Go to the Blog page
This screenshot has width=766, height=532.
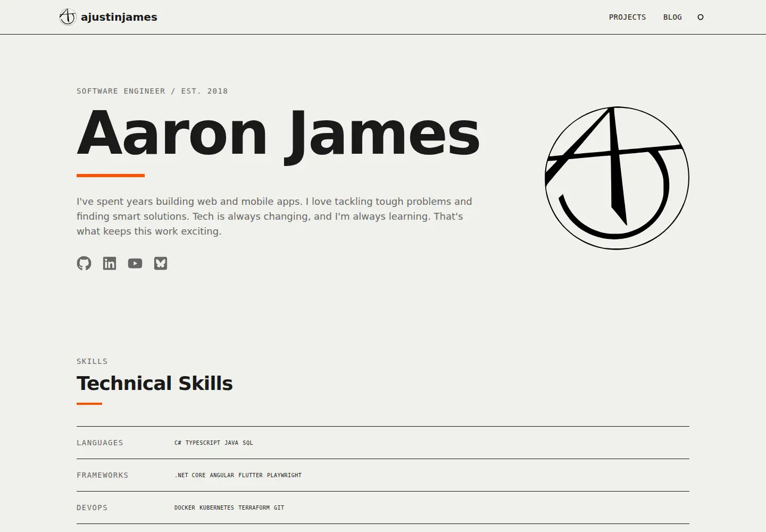coord(672,17)
